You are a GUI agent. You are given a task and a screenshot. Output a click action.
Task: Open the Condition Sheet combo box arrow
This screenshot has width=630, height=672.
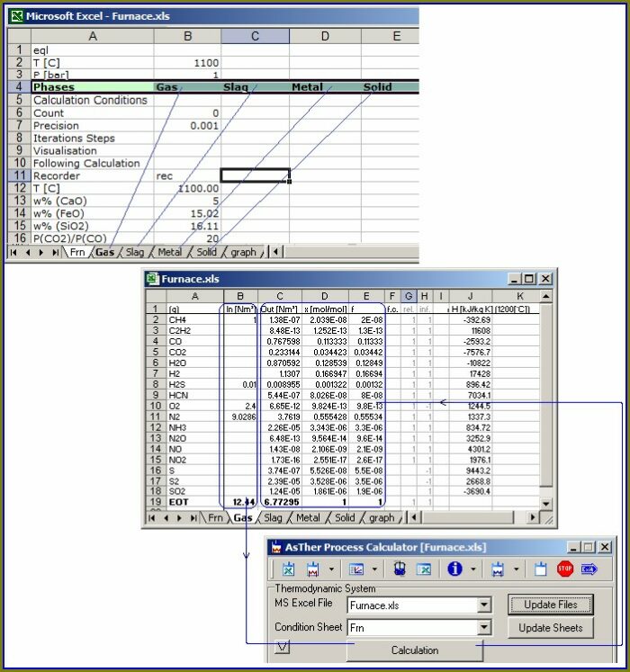484,627
